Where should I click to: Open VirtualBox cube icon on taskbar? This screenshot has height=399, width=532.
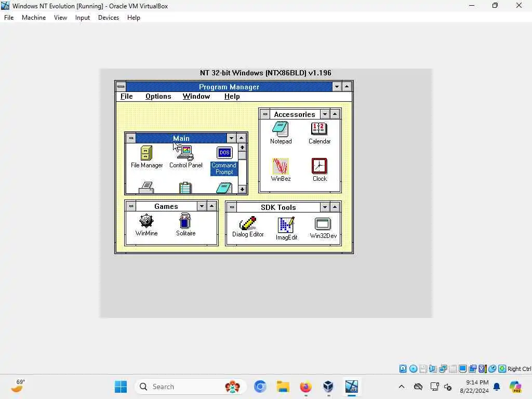328,387
